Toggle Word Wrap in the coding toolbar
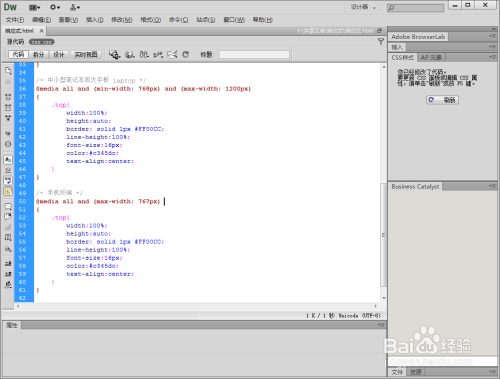500x379 pixels. tap(8, 181)
